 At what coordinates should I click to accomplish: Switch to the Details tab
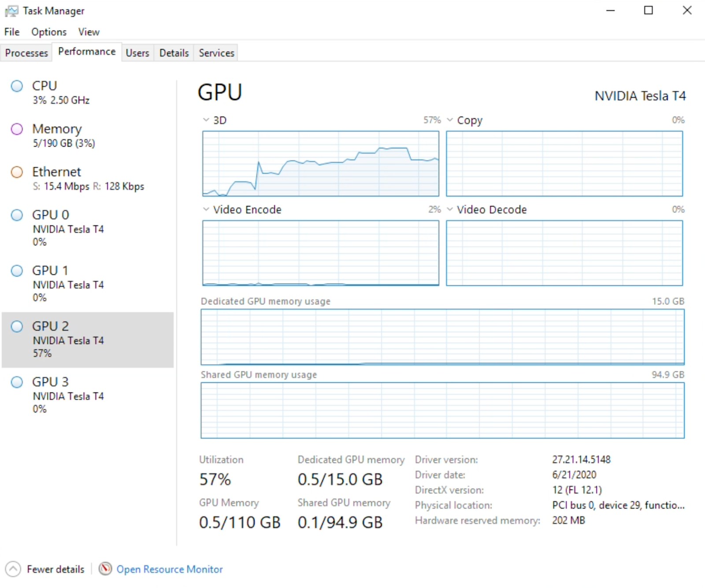[174, 53]
